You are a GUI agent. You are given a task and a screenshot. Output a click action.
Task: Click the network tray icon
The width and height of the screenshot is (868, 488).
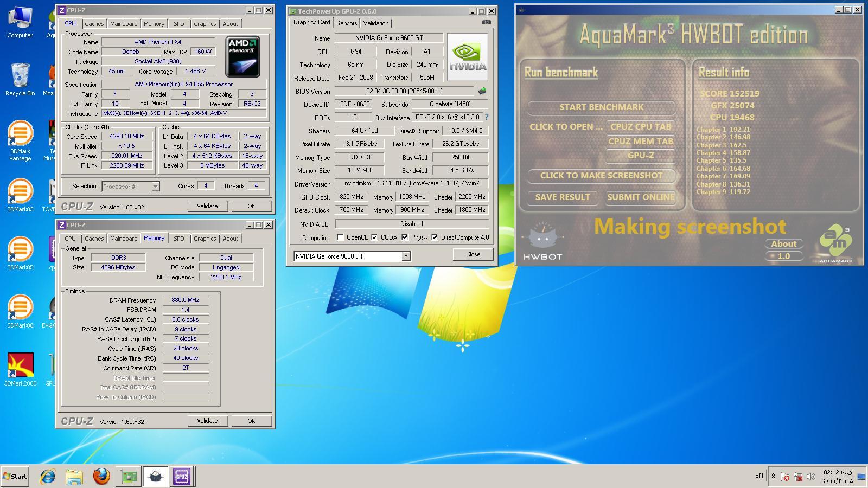[798, 477]
